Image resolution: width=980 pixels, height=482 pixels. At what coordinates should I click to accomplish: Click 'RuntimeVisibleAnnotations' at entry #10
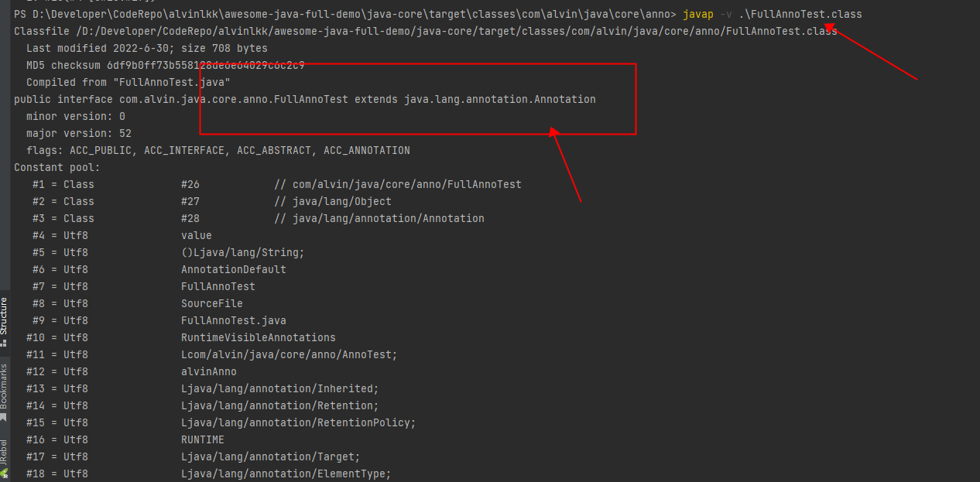click(x=259, y=337)
